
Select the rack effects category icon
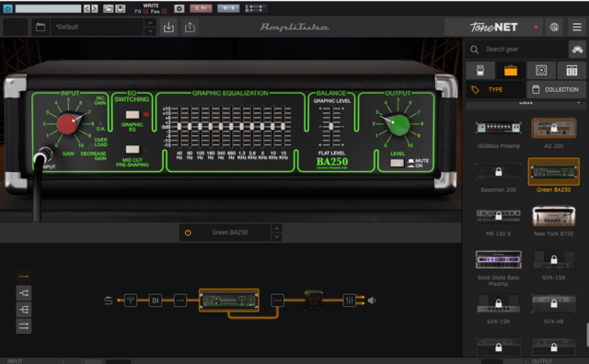572,71
